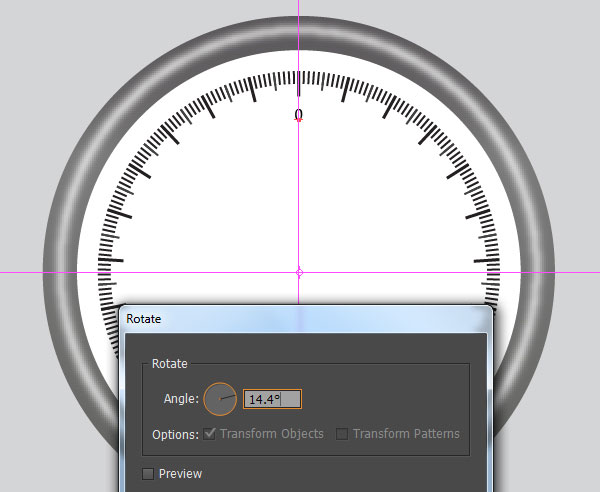
Task: Enable the Preview checkbox
Action: tap(148, 474)
